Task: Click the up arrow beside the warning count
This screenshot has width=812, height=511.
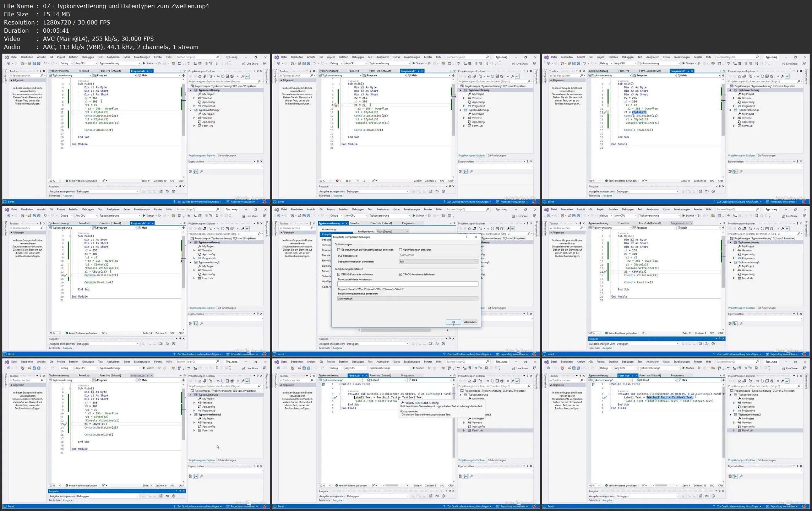Action: click(358, 181)
